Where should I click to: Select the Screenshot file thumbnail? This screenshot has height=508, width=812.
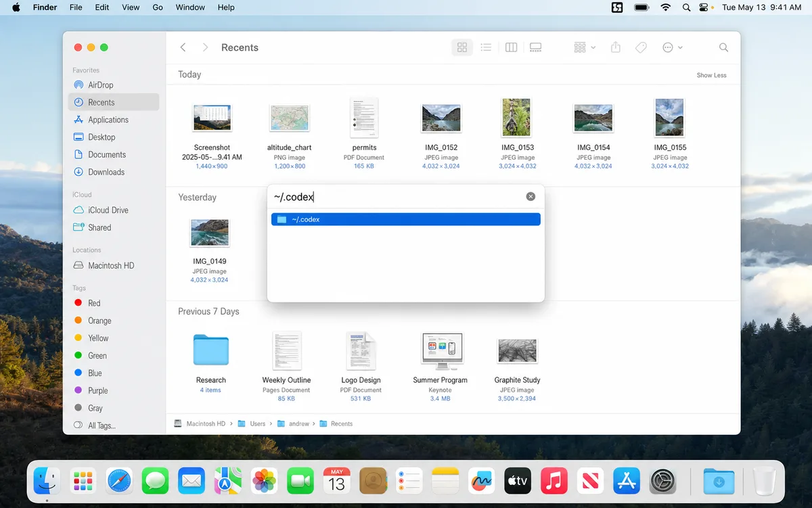212,118
